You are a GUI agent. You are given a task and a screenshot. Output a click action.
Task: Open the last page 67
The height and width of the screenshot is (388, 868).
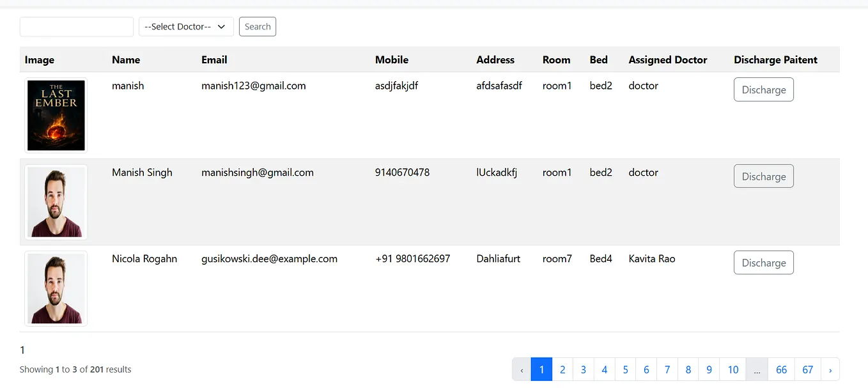pyautogui.click(x=807, y=369)
